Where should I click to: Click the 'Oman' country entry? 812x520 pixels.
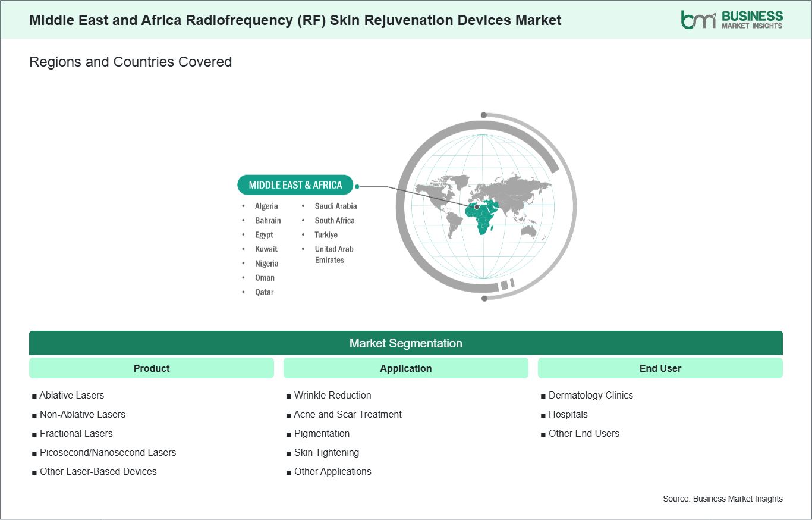click(x=265, y=277)
